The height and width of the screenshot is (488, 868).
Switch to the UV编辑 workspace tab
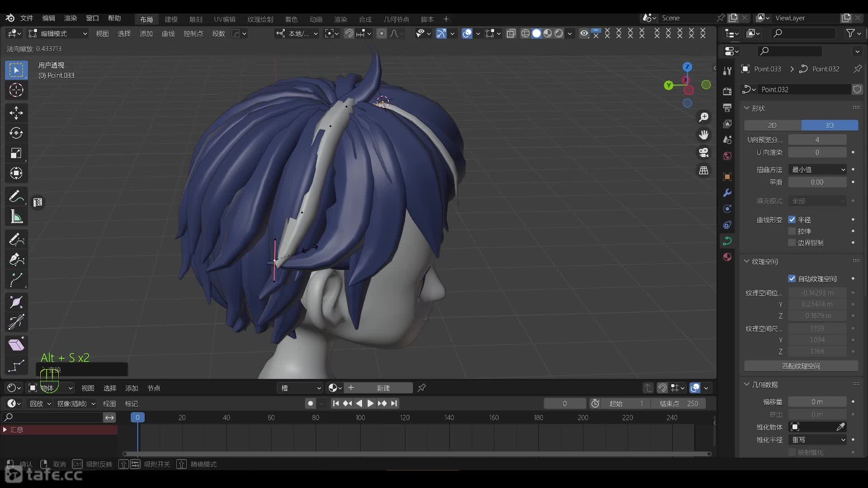point(225,19)
